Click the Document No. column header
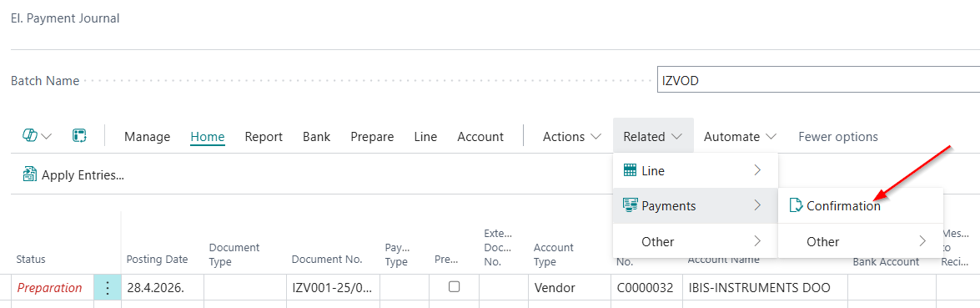Screen dimensions: 980x308 pos(327,259)
